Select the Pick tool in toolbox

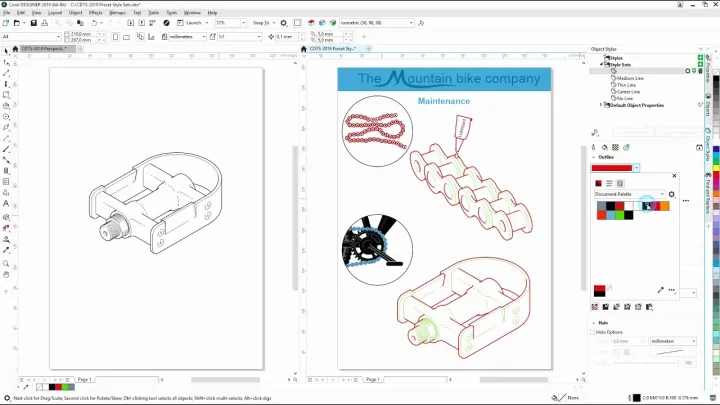click(6, 51)
